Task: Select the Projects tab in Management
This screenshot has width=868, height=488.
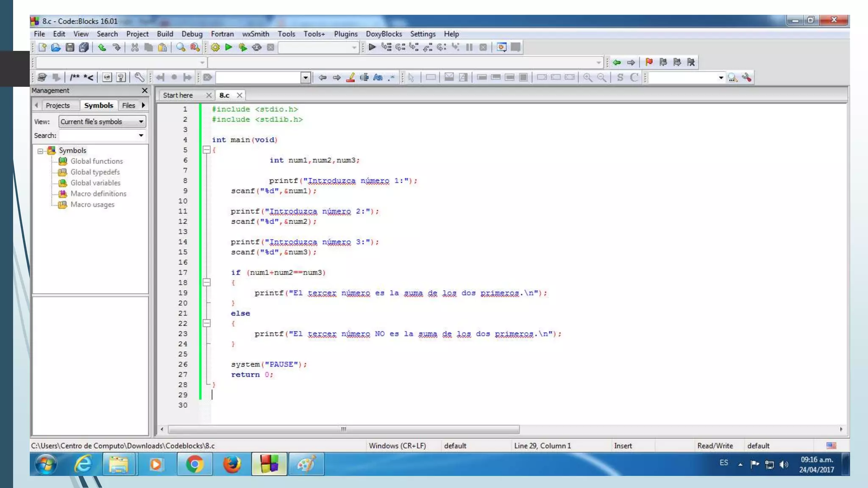Action: click(x=57, y=105)
